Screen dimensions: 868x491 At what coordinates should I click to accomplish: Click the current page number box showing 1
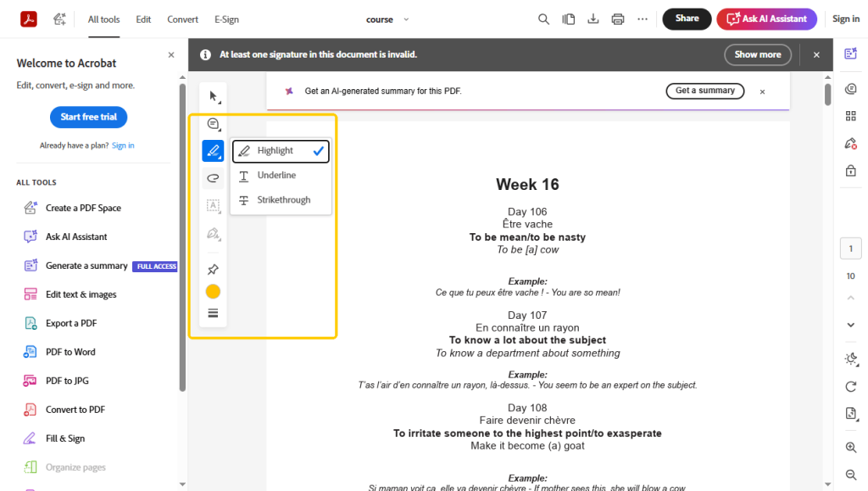point(851,248)
